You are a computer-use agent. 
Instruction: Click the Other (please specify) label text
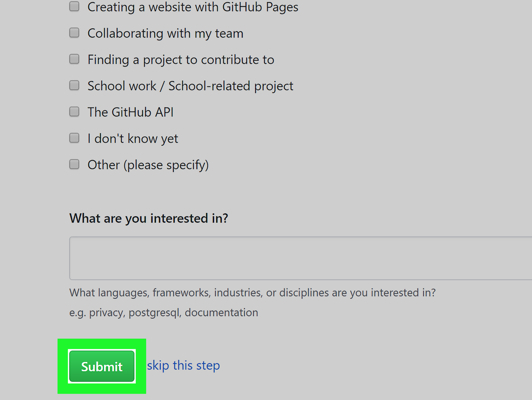click(x=148, y=165)
